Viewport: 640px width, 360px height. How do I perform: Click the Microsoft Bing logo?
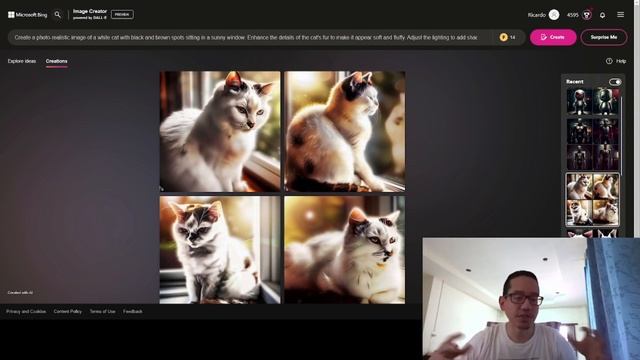click(27, 15)
